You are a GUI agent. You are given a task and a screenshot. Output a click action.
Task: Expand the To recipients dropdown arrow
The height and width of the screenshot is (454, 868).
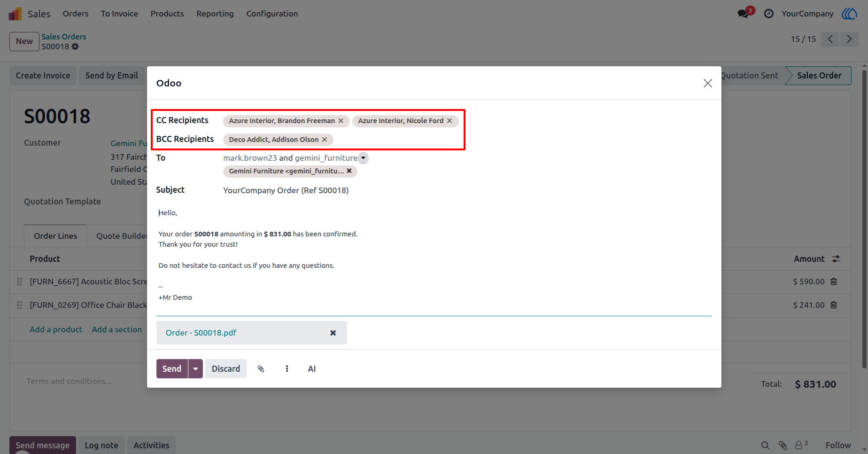[364, 158]
